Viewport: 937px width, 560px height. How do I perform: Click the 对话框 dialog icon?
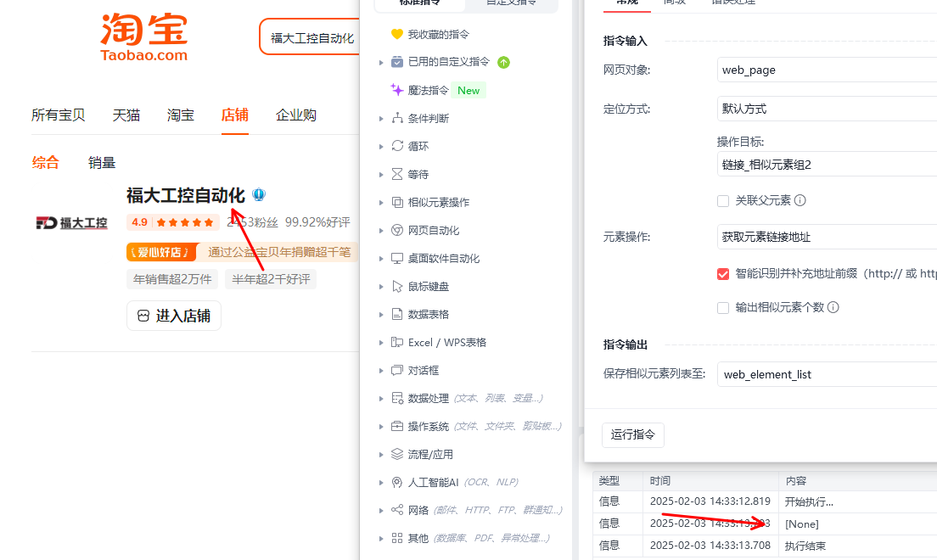pyautogui.click(x=397, y=371)
